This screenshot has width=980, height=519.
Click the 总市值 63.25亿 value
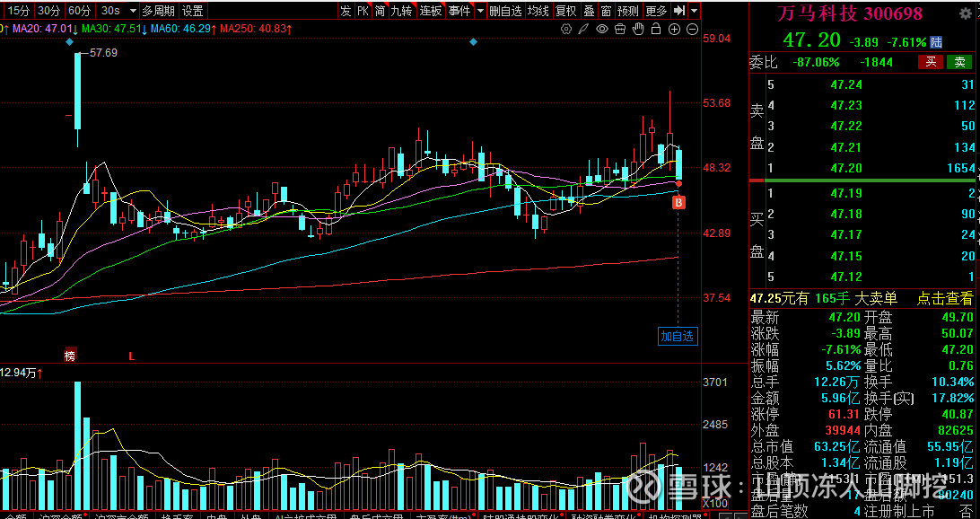(837, 446)
